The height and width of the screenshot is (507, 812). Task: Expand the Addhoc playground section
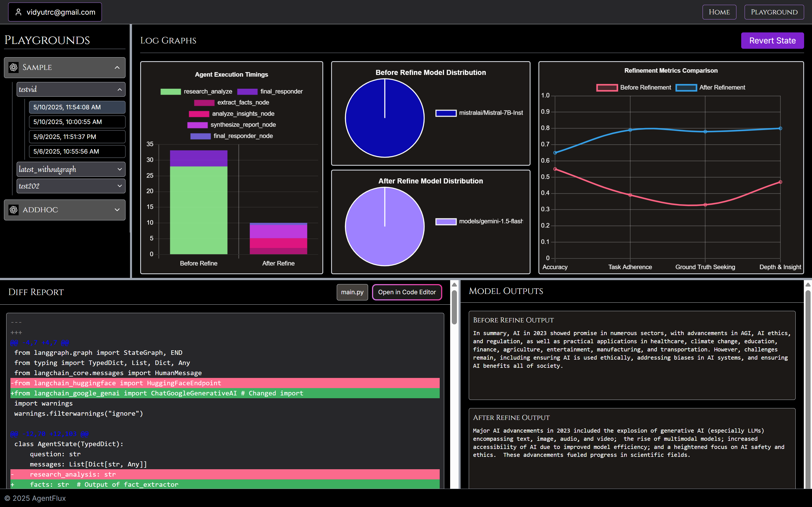point(117,210)
